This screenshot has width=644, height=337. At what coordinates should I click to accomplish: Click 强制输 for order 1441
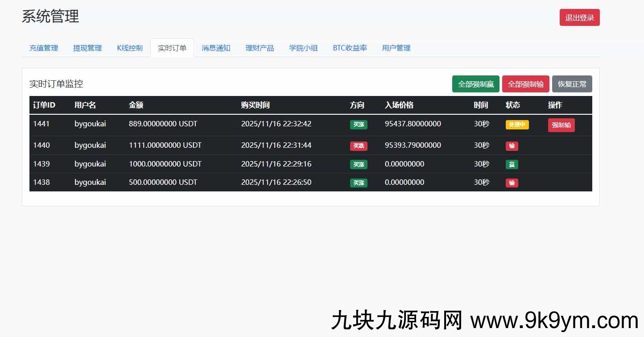point(561,125)
